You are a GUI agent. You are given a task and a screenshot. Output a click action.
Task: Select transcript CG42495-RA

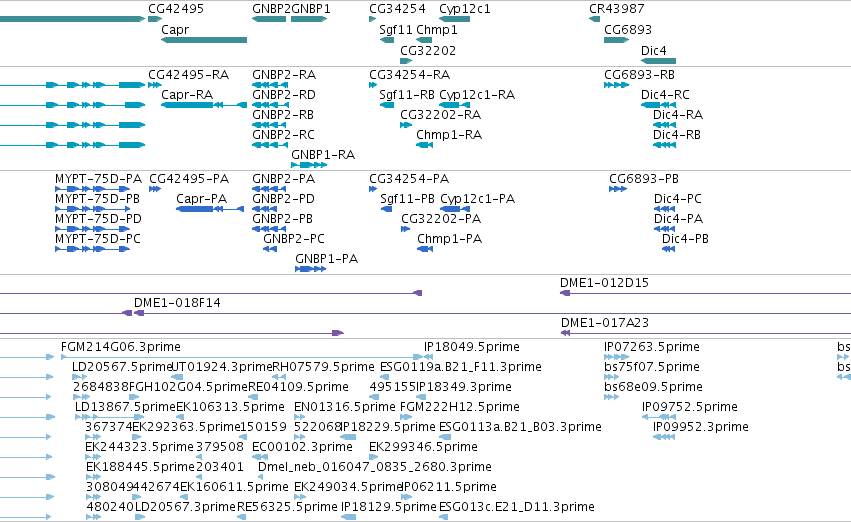(188, 75)
